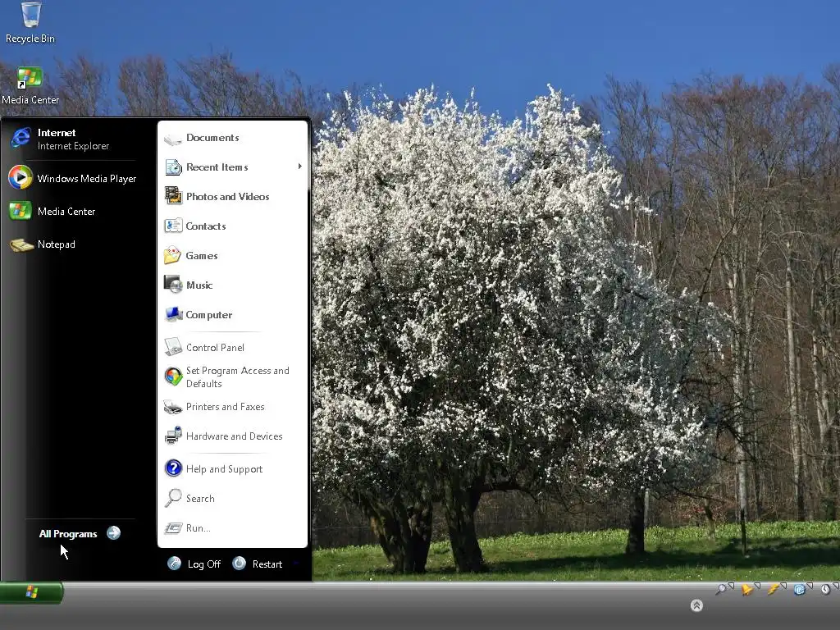Open the Recycle Bin desktop icon

tap(30, 23)
